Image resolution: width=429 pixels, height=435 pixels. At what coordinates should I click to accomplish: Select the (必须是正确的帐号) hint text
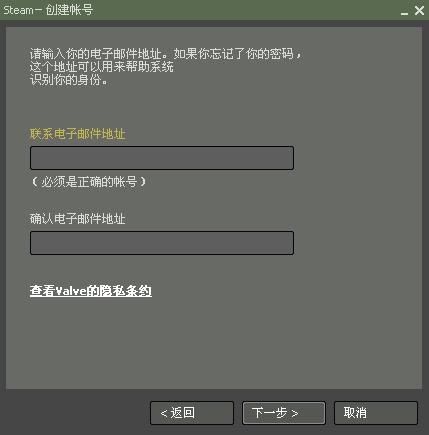(89, 182)
